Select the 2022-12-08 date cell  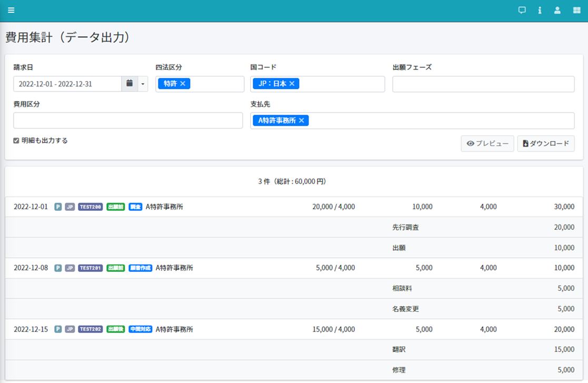(x=31, y=268)
